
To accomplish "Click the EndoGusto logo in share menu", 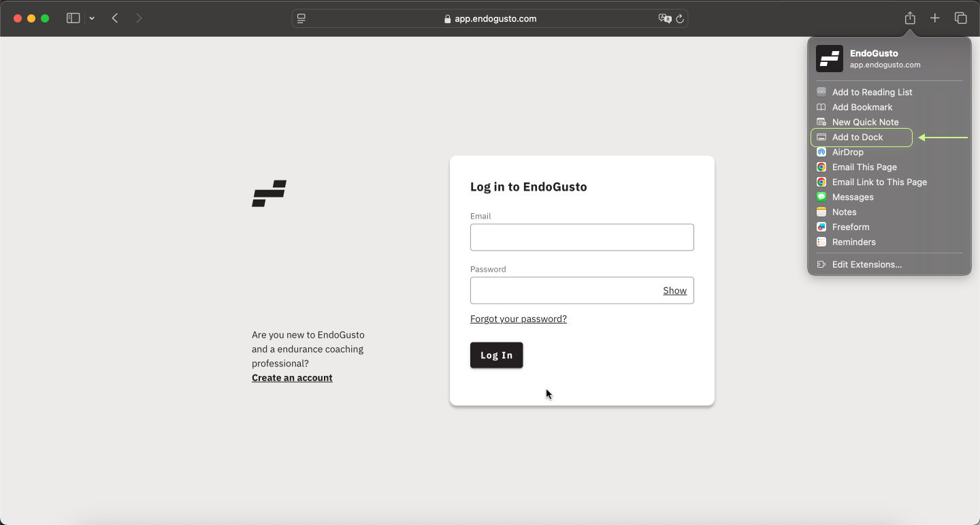I will pyautogui.click(x=830, y=59).
